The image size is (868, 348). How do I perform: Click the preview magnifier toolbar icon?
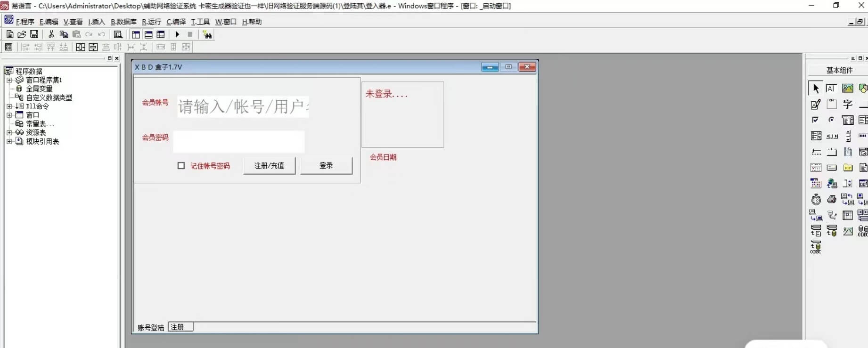click(x=118, y=34)
